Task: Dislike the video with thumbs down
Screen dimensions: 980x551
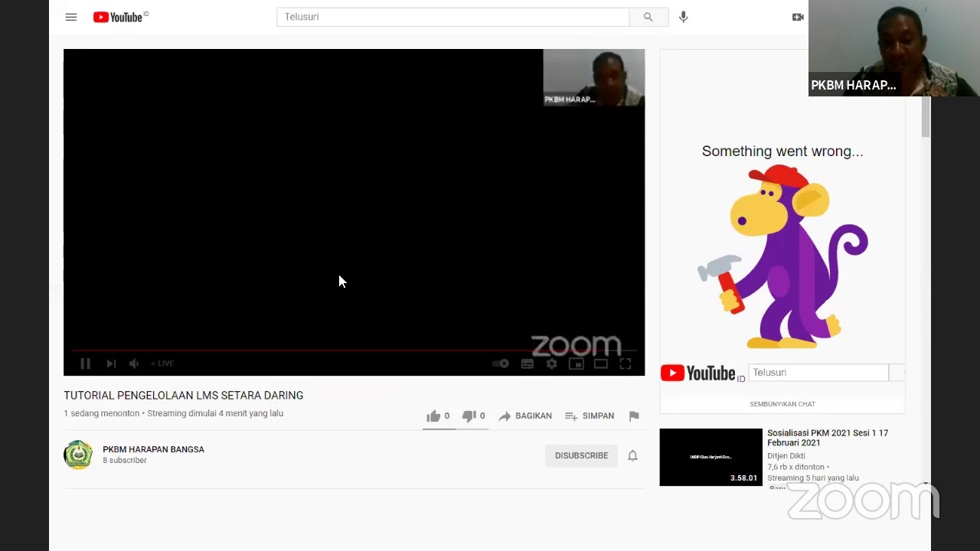Action: coord(473,416)
